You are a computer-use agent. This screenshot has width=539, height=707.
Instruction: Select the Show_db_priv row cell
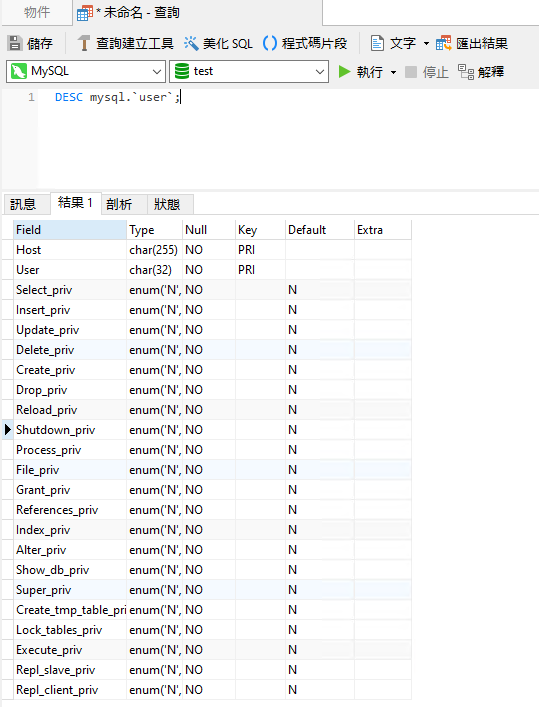click(70, 570)
